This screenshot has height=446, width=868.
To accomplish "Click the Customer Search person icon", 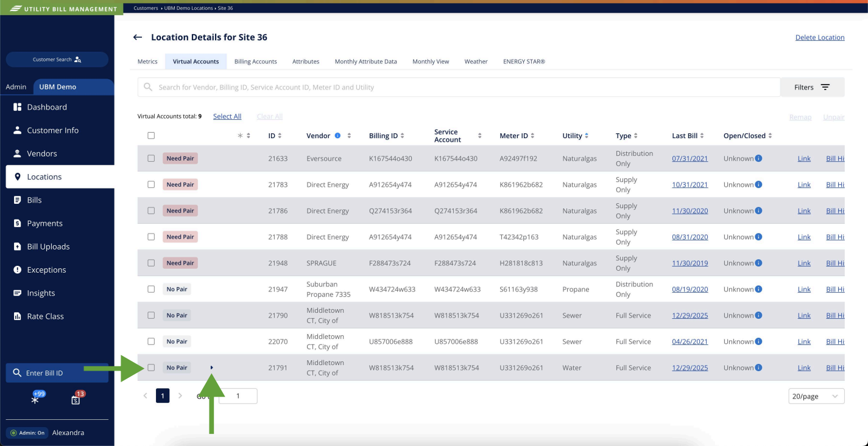I will pos(77,60).
